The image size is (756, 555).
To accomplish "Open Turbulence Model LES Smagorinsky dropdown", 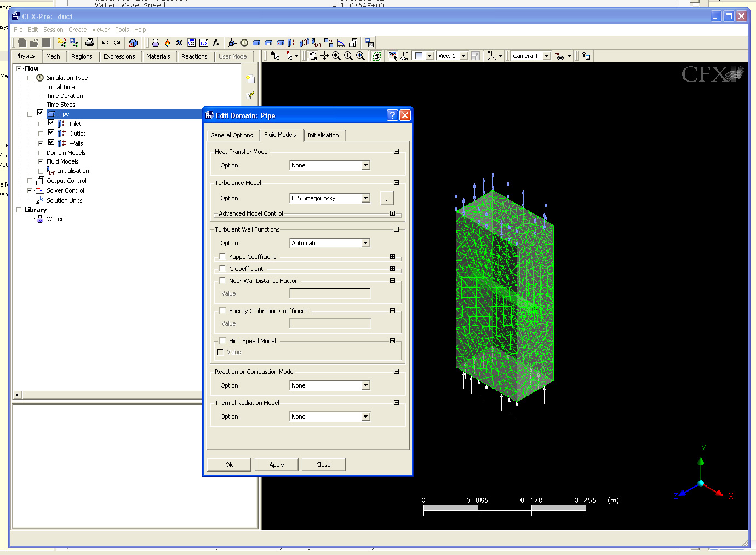I will pyautogui.click(x=330, y=198).
